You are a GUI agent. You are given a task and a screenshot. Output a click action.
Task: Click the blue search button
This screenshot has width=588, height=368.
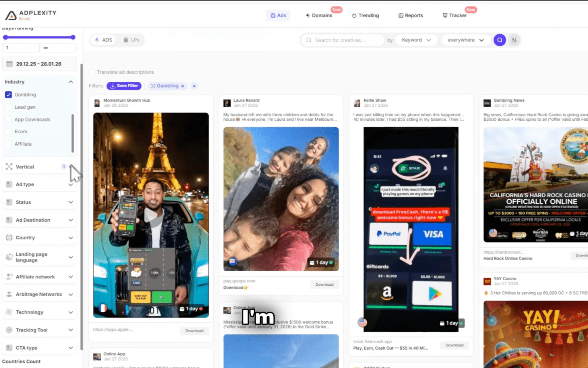point(500,40)
